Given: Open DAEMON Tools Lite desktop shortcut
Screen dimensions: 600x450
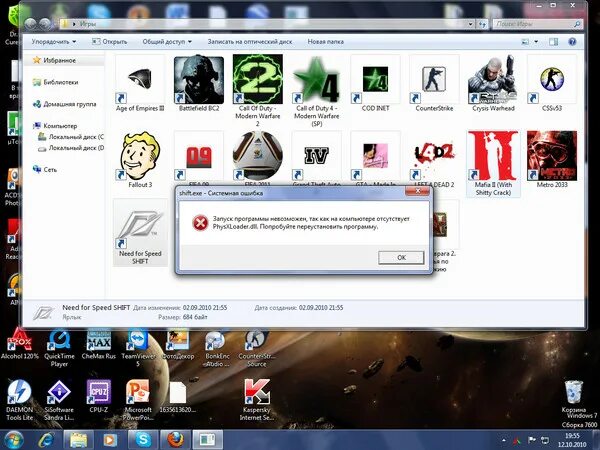Looking at the screenshot, I should pos(20,400).
